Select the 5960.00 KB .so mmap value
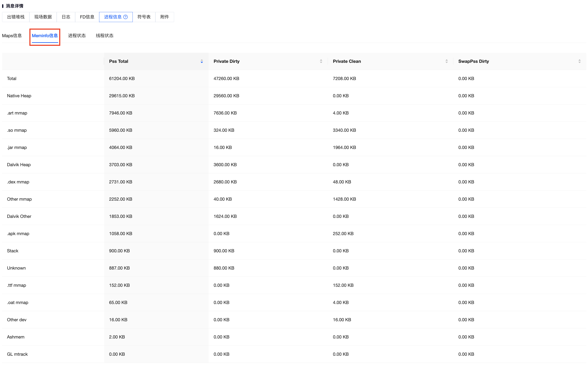The width and height of the screenshot is (588, 366). click(121, 130)
